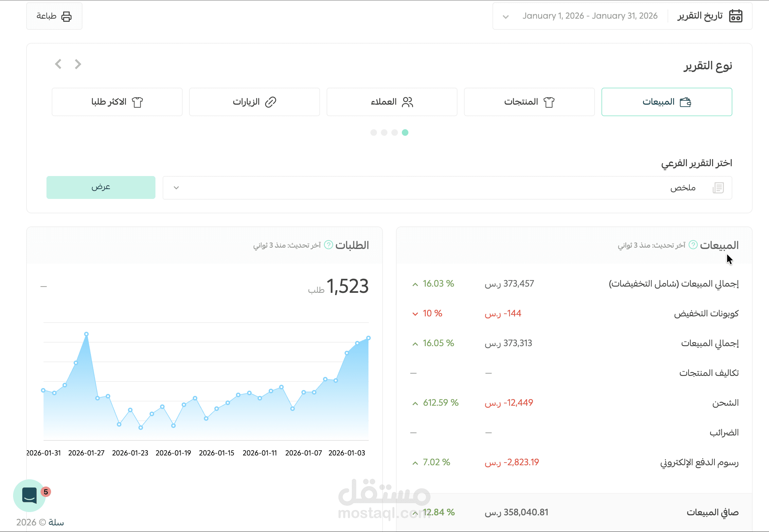Click the رسوم الدفع الإلكتروني row label

[699, 463]
